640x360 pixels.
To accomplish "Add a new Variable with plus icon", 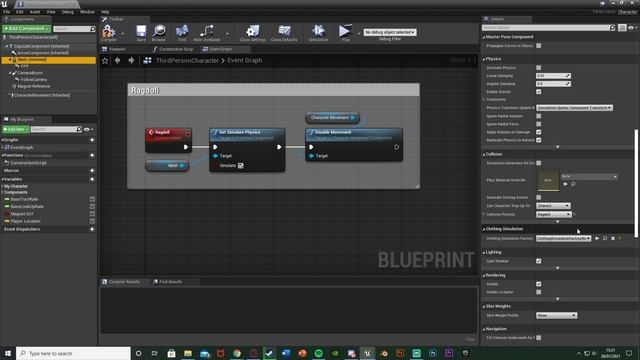I will click(92, 179).
